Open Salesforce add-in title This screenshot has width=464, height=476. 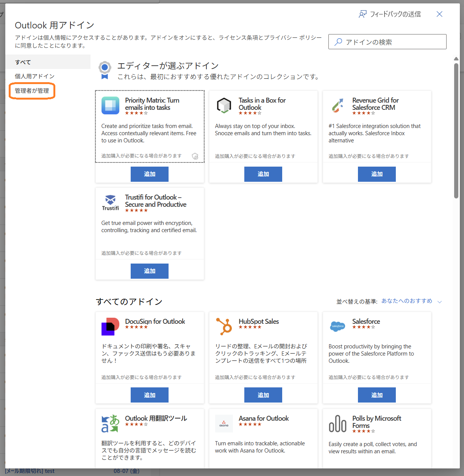pyautogui.click(x=366, y=321)
